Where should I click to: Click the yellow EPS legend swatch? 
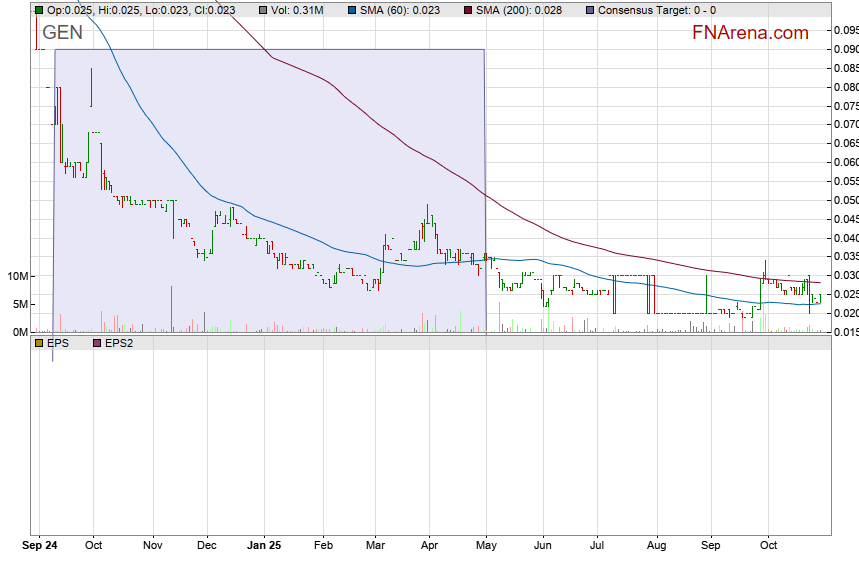point(38,343)
